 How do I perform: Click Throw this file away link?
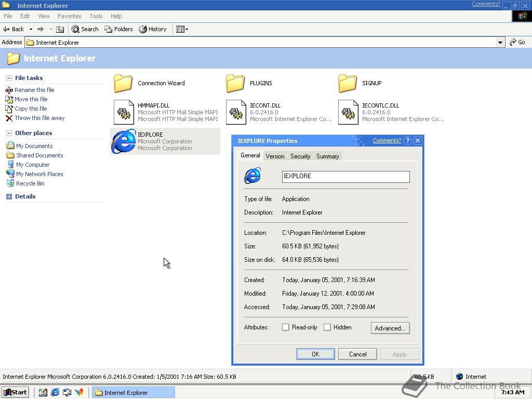pyautogui.click(x=39, y=118)
